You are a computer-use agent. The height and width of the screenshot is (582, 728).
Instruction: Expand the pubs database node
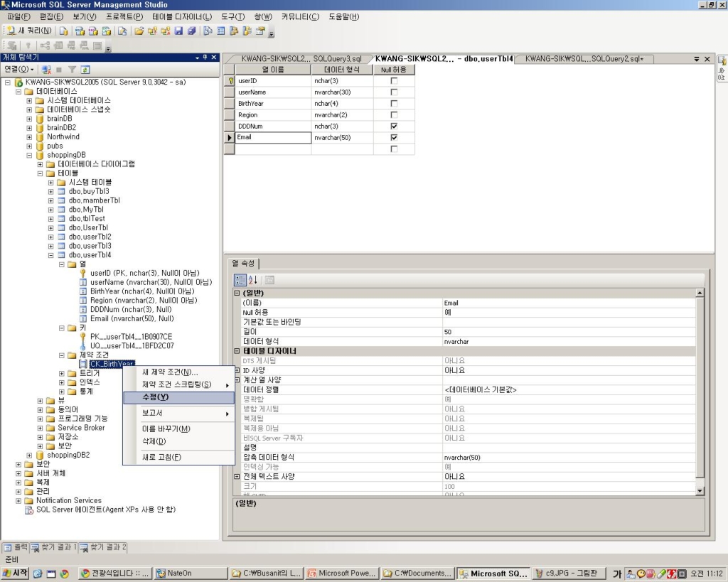tap(29, 146)
